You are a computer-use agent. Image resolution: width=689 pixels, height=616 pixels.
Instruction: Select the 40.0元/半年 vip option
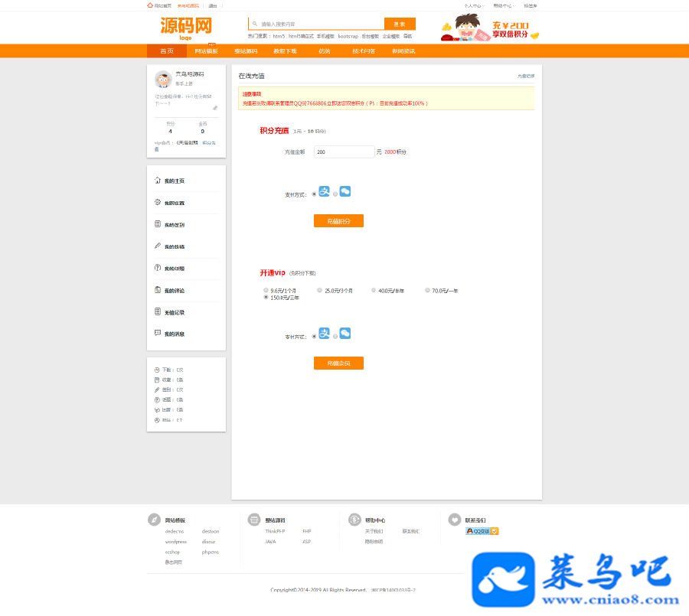374,290
